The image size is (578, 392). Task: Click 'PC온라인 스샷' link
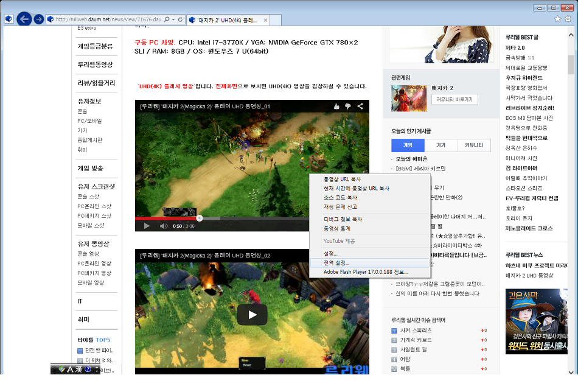click(94, 206)
